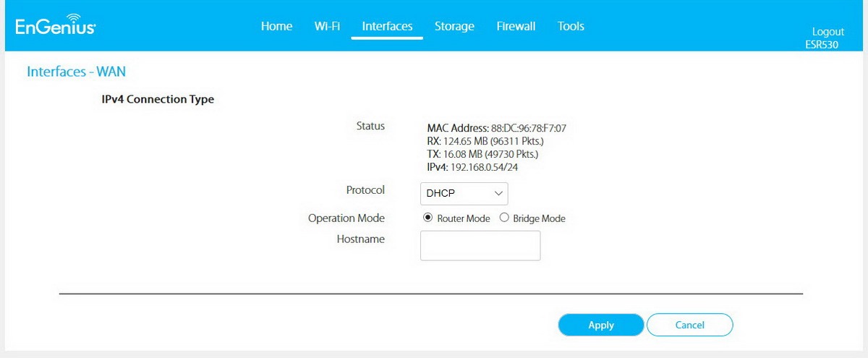Click the ESR530 model label
Viewport: 868px width, 358px height.
[x=822, y=44]
